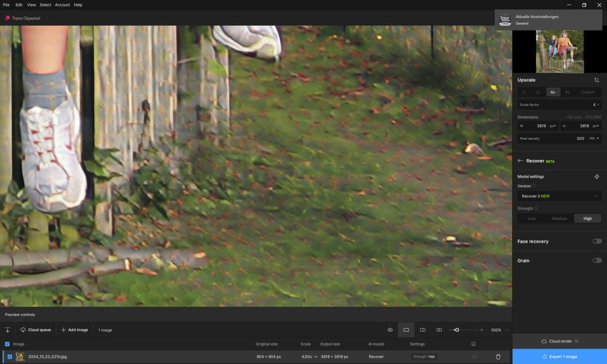
Task: Select single view layout icon
Action: point(406,330)
